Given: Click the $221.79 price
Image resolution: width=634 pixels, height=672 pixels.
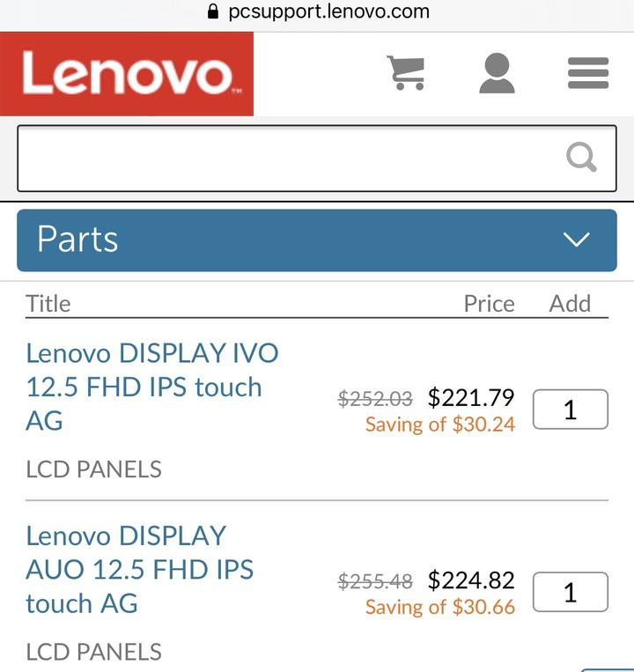Looking at the screenshot, I should (x=471, y=398).
